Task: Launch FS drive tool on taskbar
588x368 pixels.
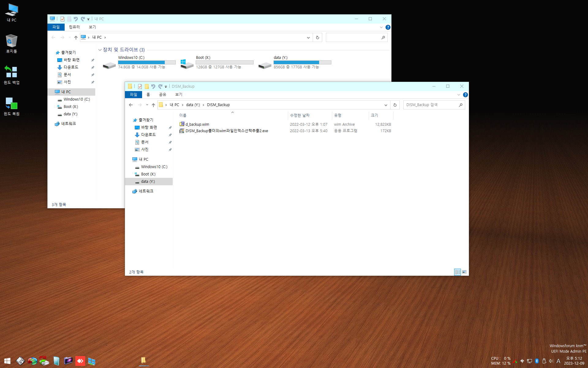Action: [44, 361]
